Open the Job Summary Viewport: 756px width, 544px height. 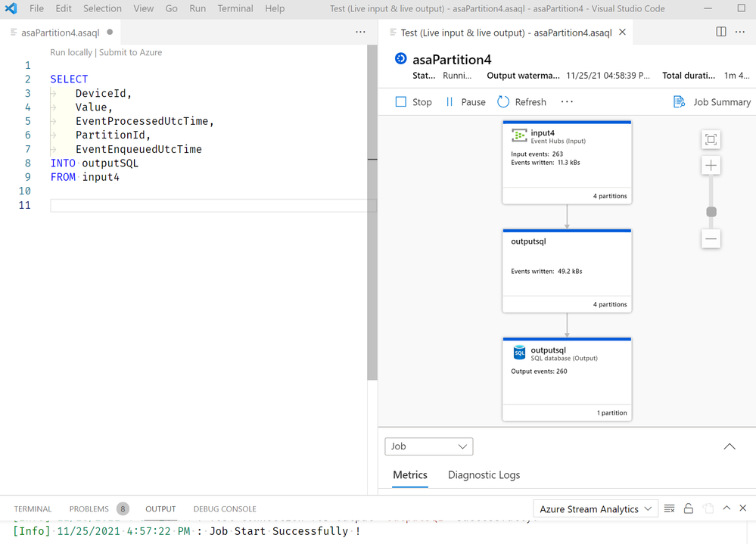[712, 101]
